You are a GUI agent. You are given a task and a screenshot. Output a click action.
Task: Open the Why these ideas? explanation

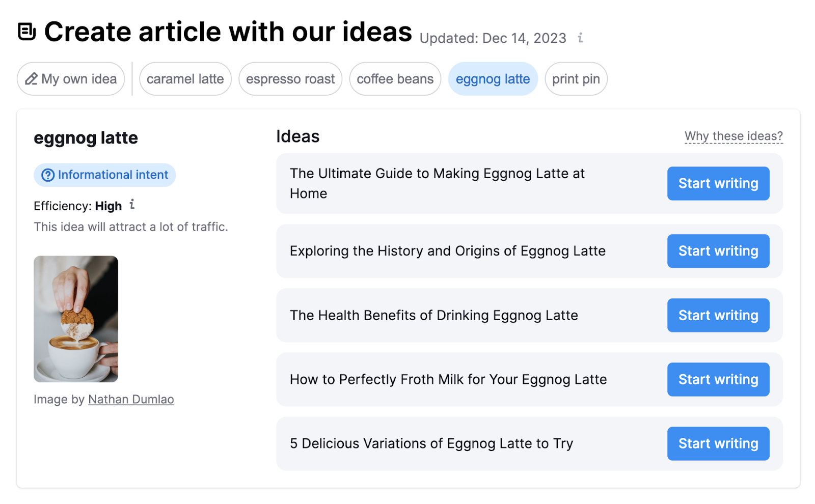click(733, 136)
